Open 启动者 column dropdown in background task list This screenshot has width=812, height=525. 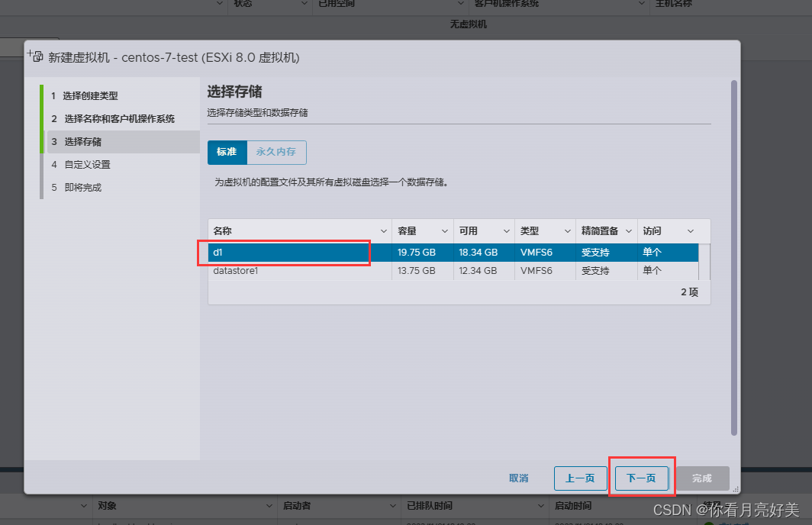tap(393, 506)
